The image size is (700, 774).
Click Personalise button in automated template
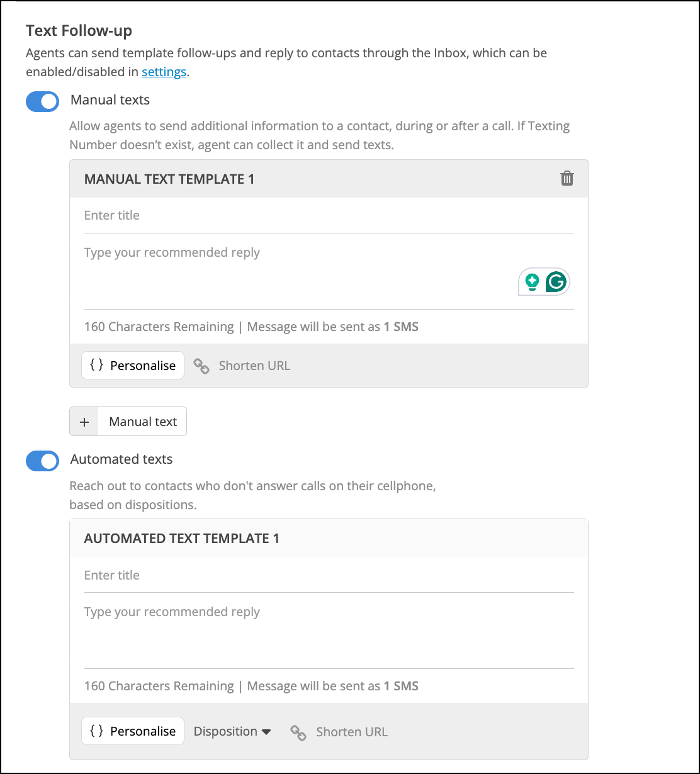pos(133,731)
